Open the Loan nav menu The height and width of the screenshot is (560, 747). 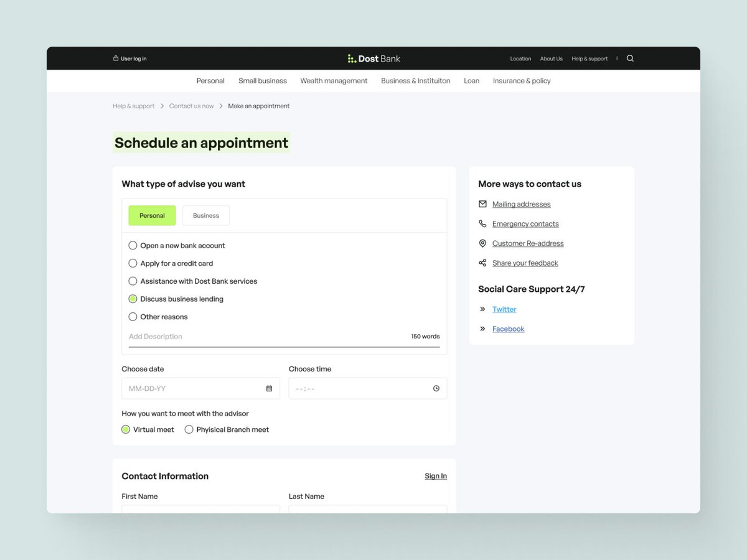coord(472,81)
